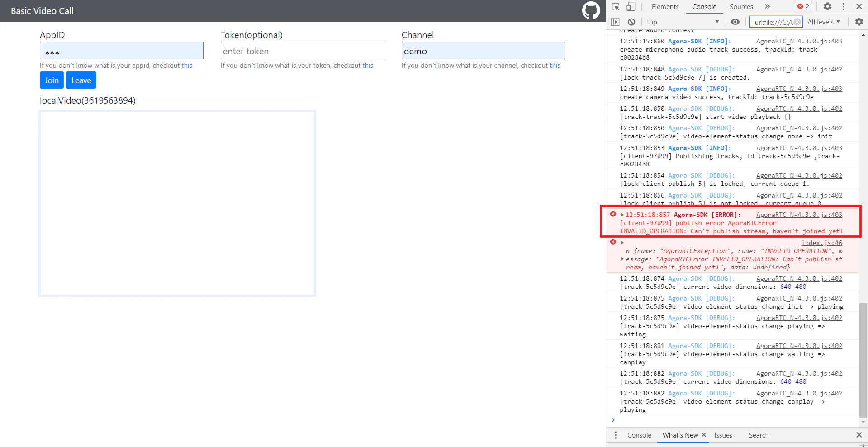Image resolution: width=868 pixels, height=447 pixels.
Task: Open the top context dropdown
Action: tap(683, 22)
